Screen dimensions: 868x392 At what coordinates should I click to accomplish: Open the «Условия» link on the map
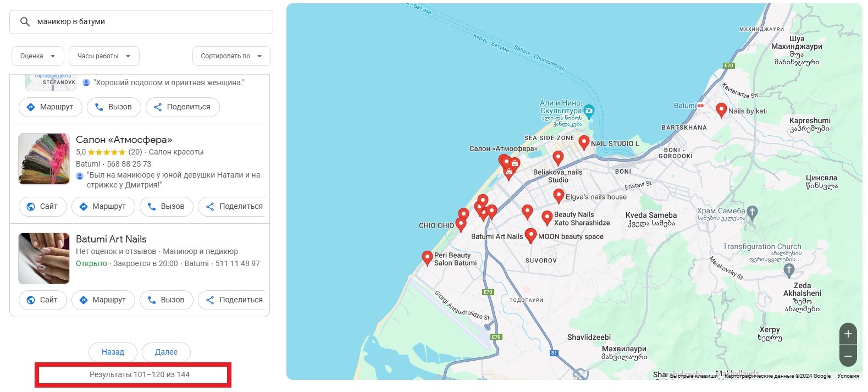tap(848, 376)
